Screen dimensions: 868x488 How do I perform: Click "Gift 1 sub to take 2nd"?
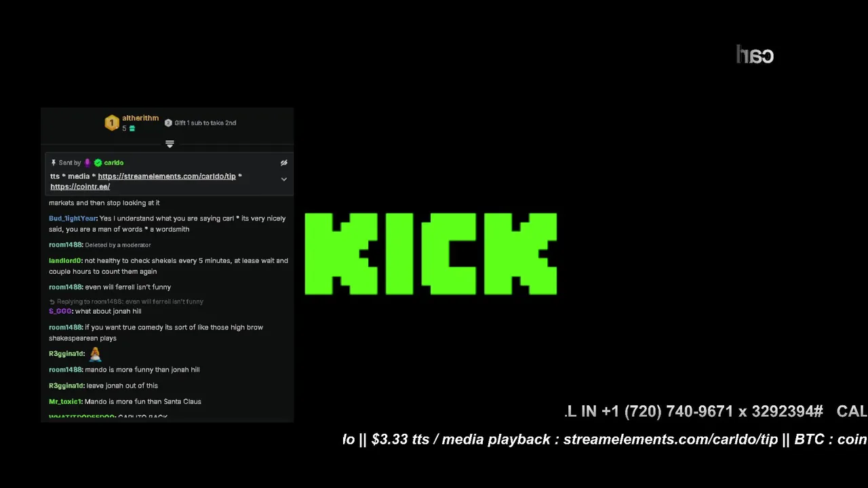click(x=205, y=123)
